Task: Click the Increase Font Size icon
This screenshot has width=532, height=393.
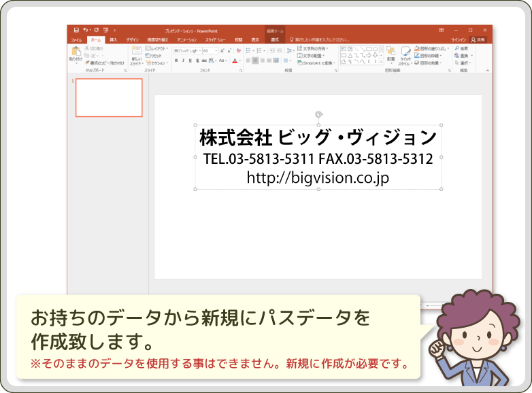Action: (222, 51)
